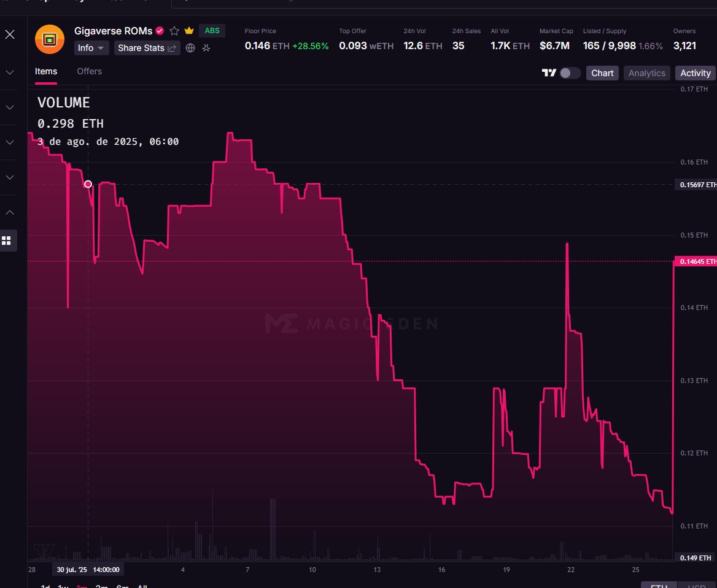Click the date axis label 22
Viewport: 717px width, 588px height.
click(571, 570)
